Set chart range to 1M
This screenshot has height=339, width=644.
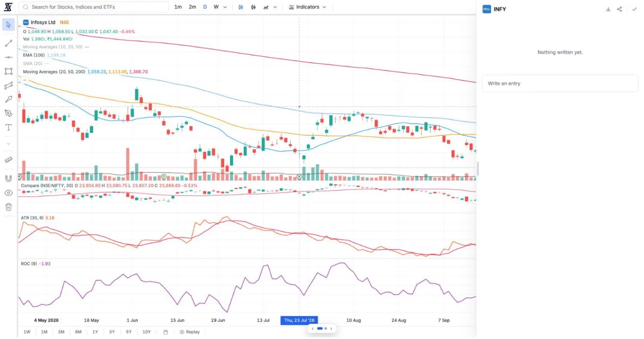[x=44, y=332]
